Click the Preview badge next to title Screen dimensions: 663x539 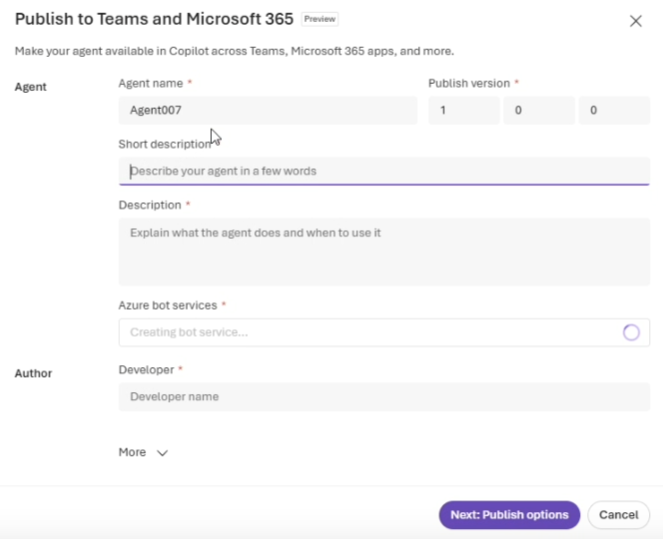point(320,19)
